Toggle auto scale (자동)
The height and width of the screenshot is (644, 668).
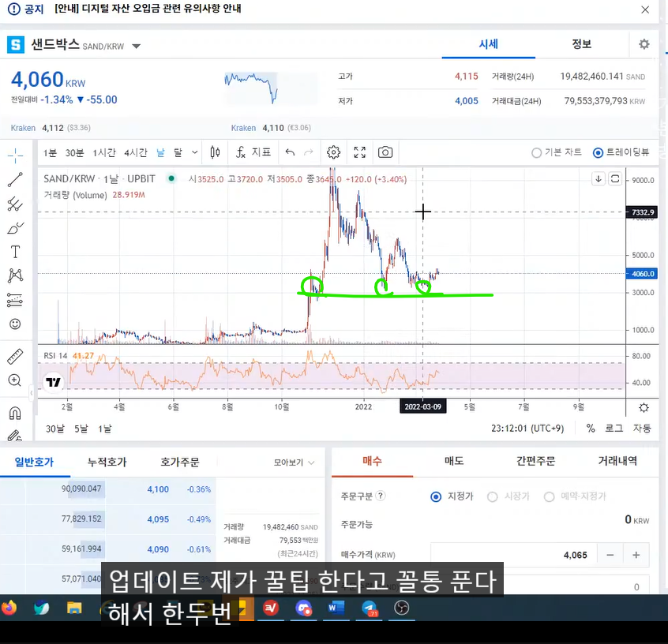642,429
